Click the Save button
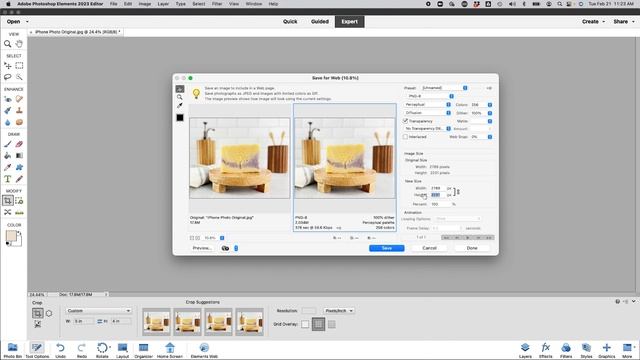This screenshot has width=640, height=360. [x=387, y=248]
